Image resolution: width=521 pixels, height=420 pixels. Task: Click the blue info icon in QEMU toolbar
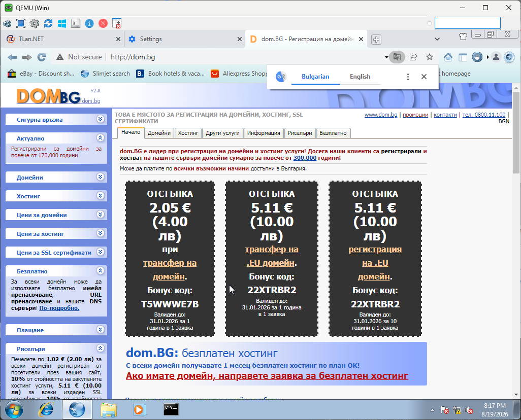point(89,23)
